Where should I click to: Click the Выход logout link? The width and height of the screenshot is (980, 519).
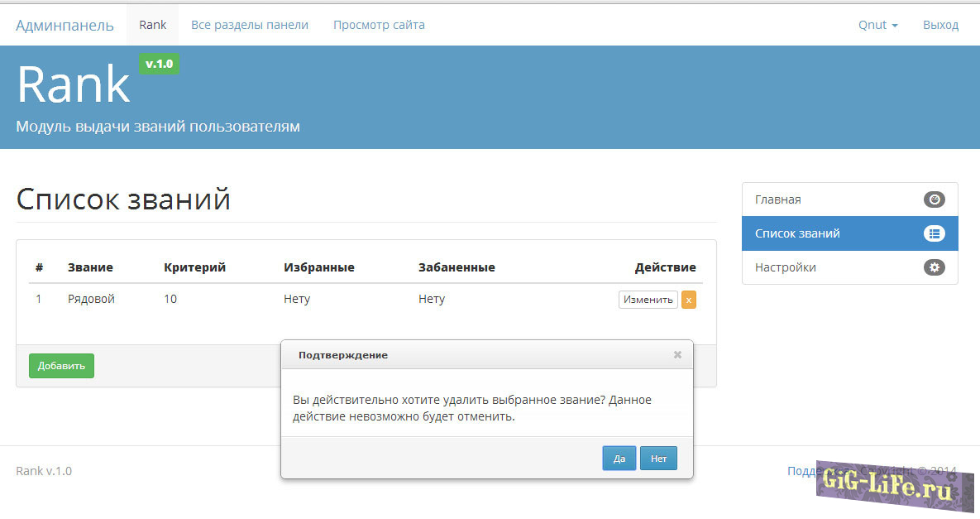pyautogui.click(x=940, y=25)
